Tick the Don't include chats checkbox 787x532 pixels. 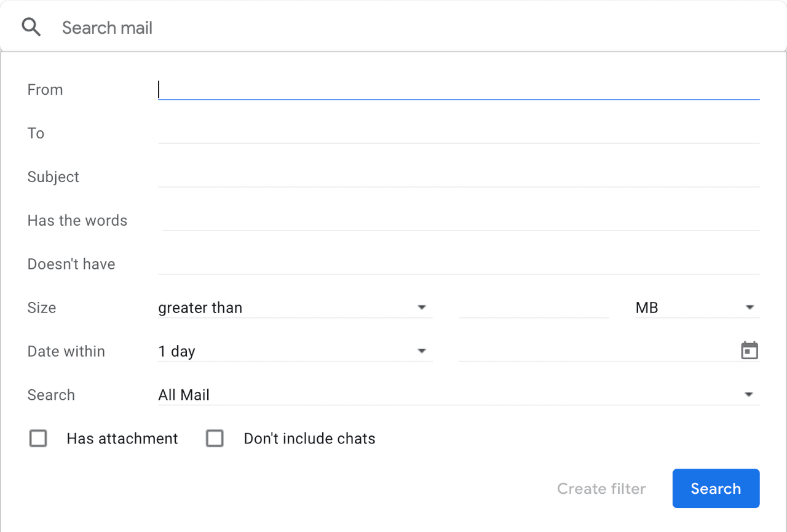215,439
